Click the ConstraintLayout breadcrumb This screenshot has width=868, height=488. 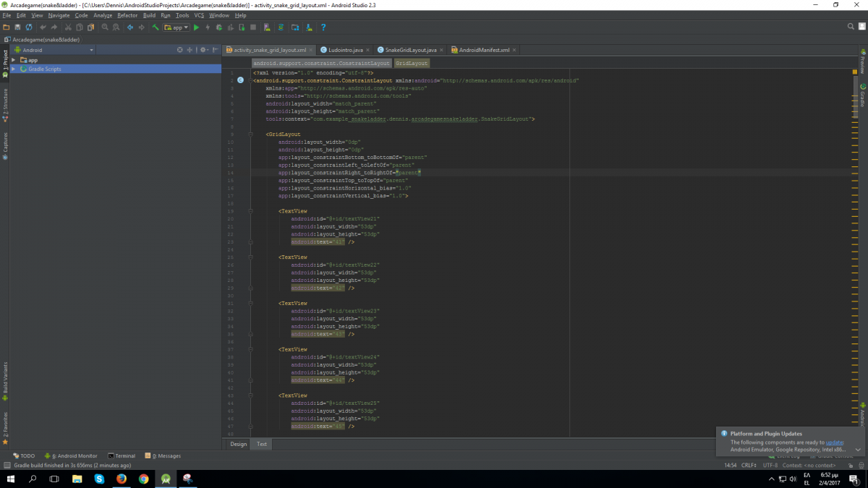click(x=321, y=63)
